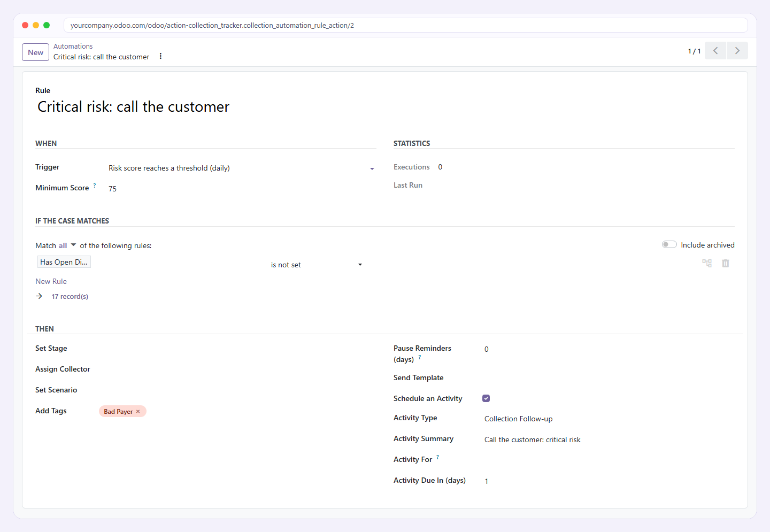
Task: Navigate to the Automations breadcrumb
Action: (x=73, y=47)
